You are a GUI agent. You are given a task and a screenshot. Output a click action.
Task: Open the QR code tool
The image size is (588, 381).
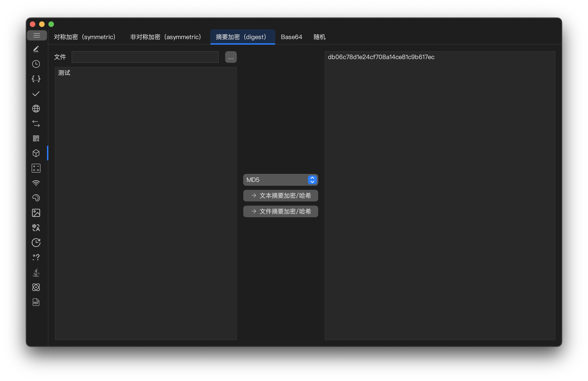(x=36, y=138)
